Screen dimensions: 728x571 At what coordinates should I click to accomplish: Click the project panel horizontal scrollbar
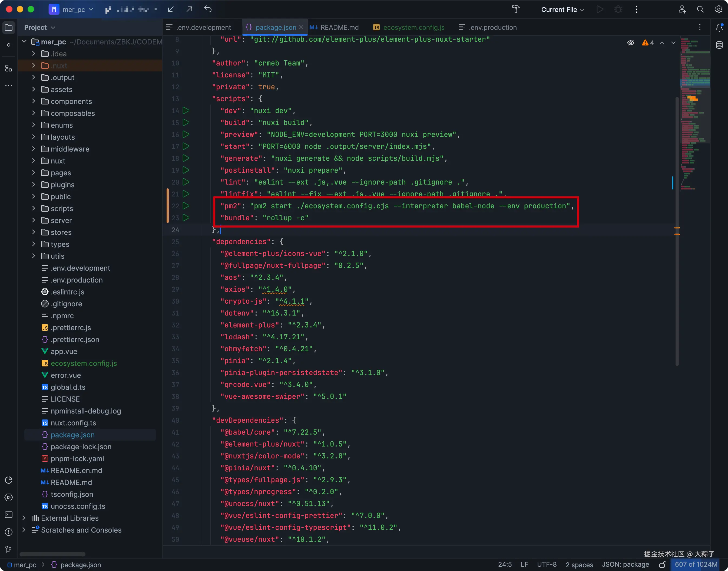tap(52, 554)
